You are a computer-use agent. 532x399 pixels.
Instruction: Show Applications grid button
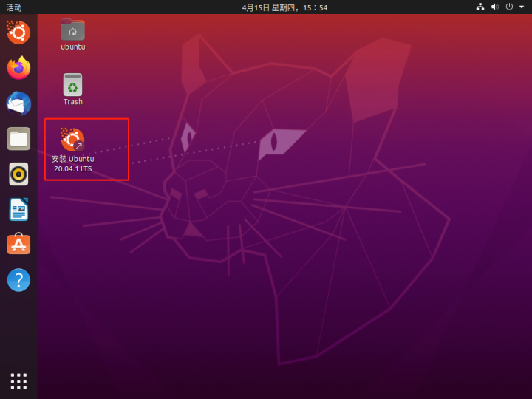pyautogui.click(x=18, y=381)
